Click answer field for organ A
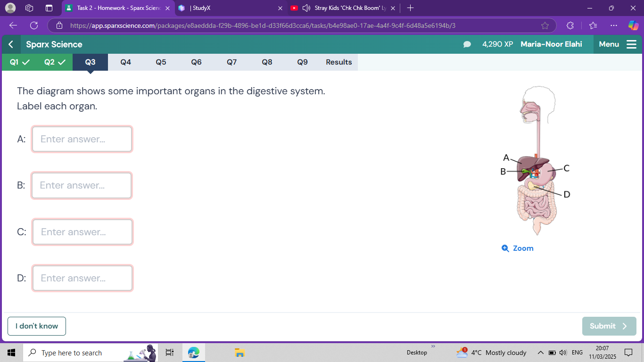 tap(82, 139)
